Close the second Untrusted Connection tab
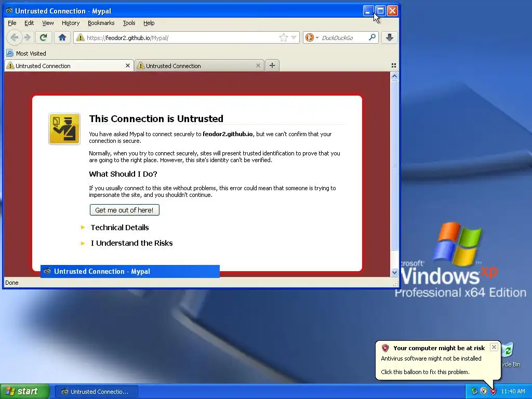 258,65
